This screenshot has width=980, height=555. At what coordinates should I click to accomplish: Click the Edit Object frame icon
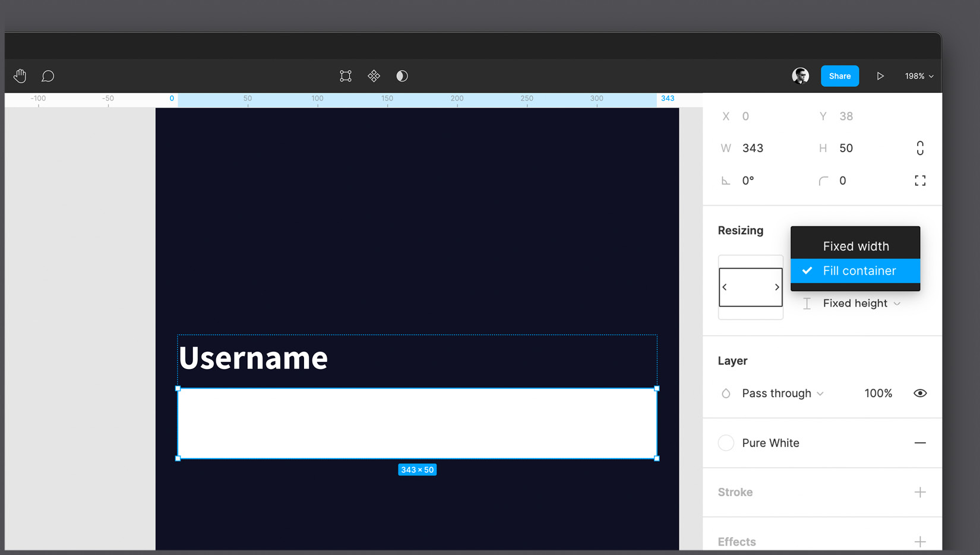(x=346, y=76)
